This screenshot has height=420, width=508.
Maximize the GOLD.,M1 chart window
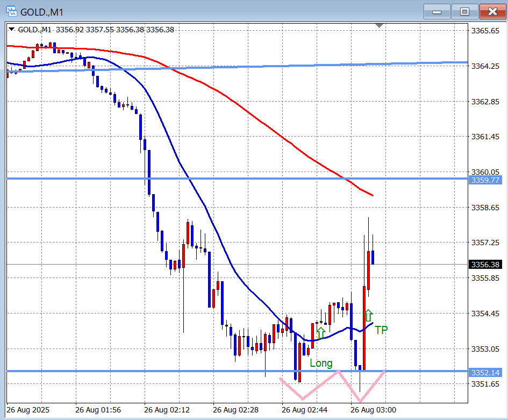click(464, 11)
